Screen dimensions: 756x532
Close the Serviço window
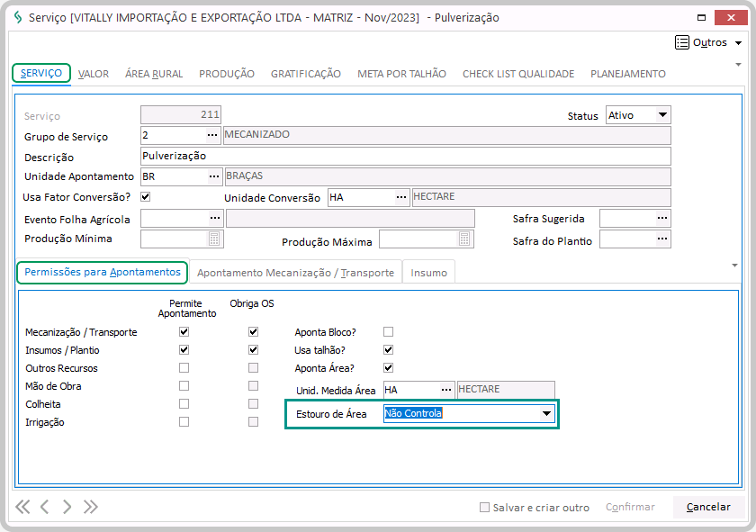point(731,18)
